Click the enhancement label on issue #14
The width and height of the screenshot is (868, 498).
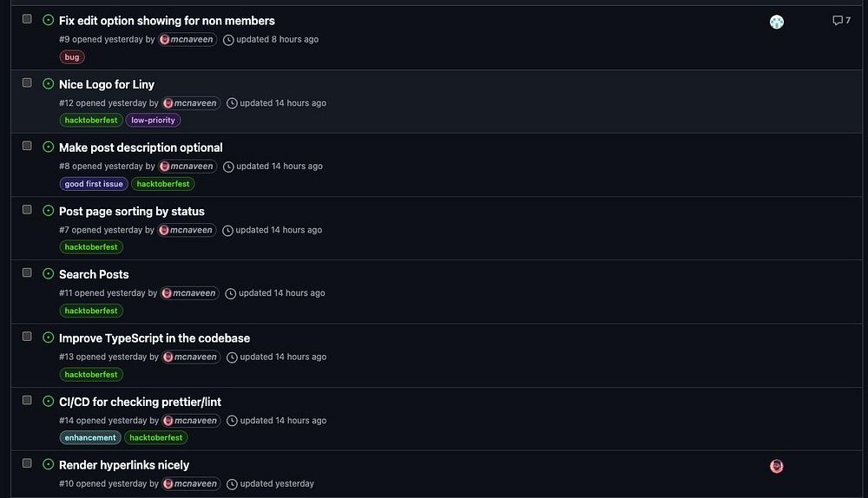tap(90, 438)
